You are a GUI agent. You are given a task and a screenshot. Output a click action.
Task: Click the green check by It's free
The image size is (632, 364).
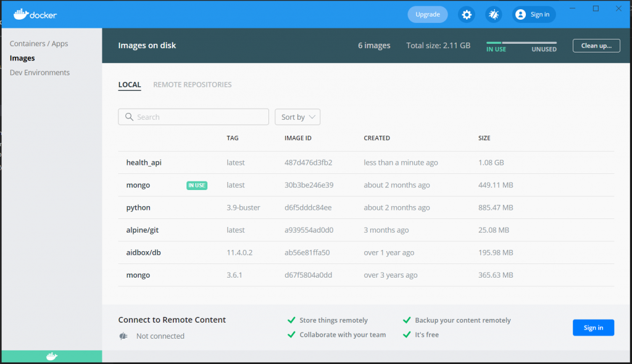coord(407,335)
